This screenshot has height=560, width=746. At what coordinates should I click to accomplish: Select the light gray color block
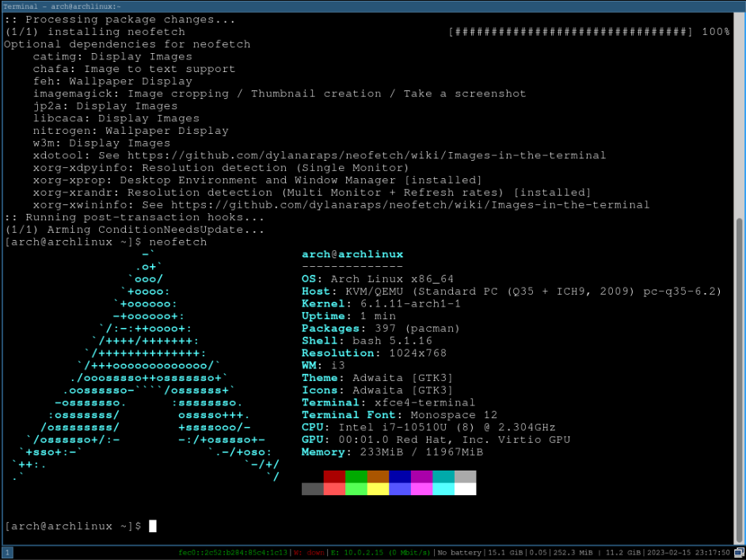tap(466, 476)
